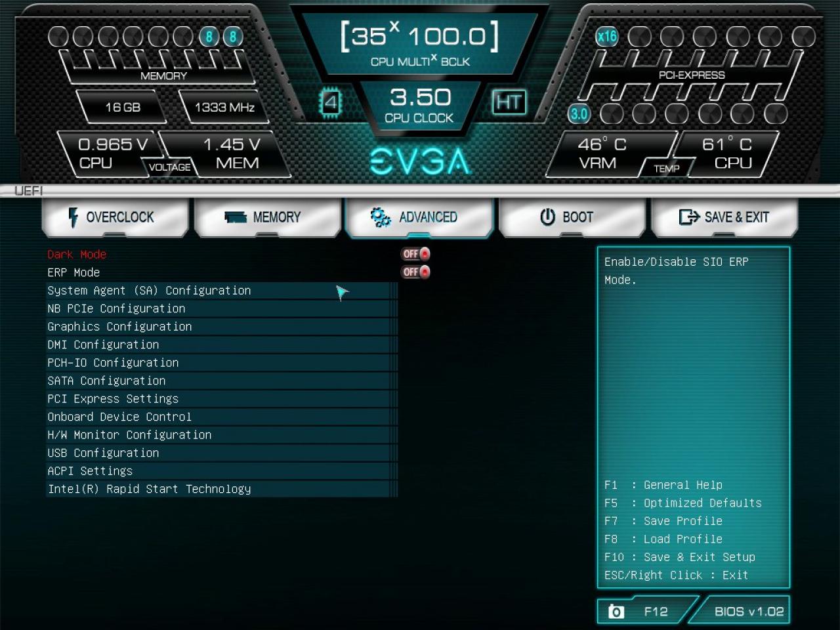Open SATA Configuration submenu
The image size is (840, 630).
(222, 381)
